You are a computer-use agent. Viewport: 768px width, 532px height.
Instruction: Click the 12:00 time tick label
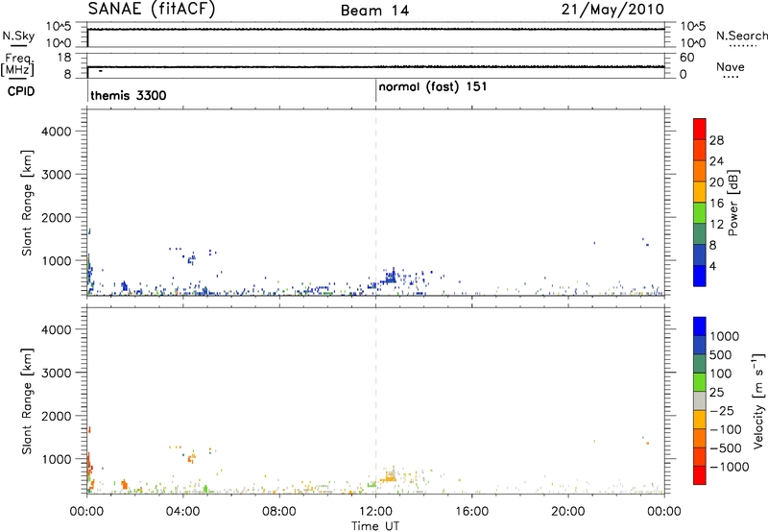click(x=375, y=512)
